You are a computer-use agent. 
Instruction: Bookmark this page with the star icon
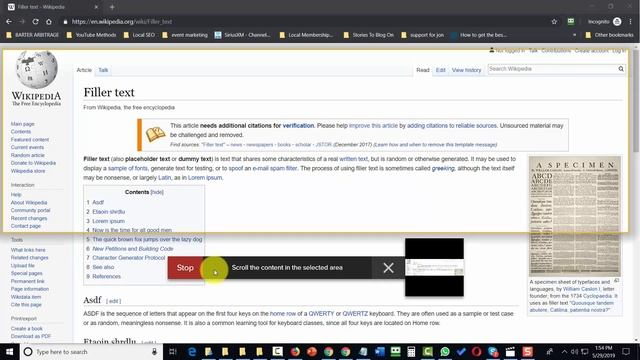pos(554,22)
